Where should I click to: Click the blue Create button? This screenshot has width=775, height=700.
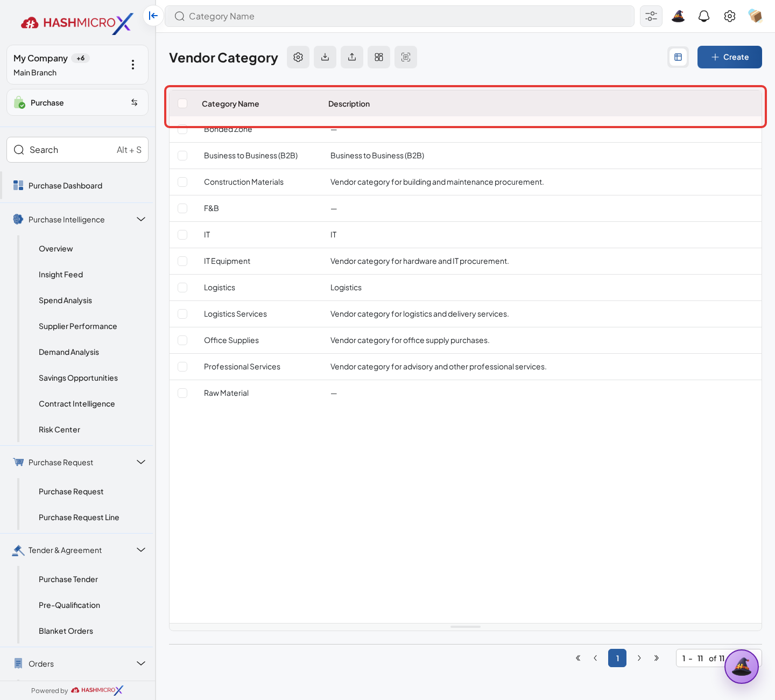coord(730,57)
